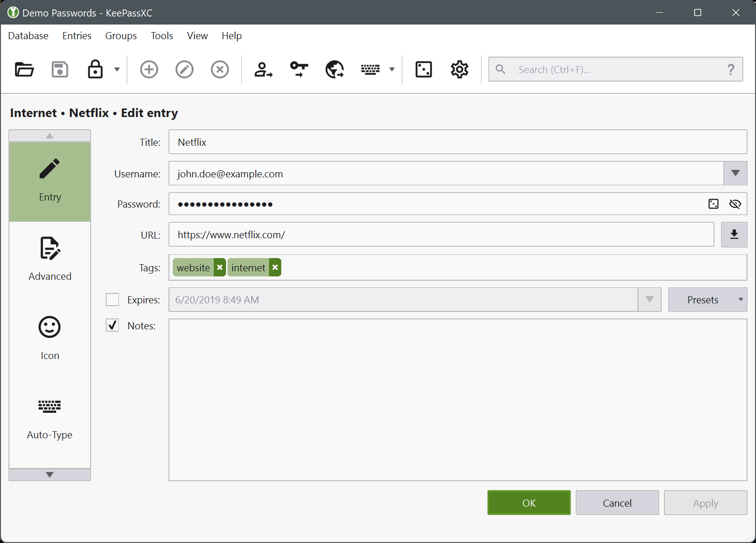This screenshot has width=756, height=543.
Task: Enable the Expires checkbox
Action: pos(112,300)
